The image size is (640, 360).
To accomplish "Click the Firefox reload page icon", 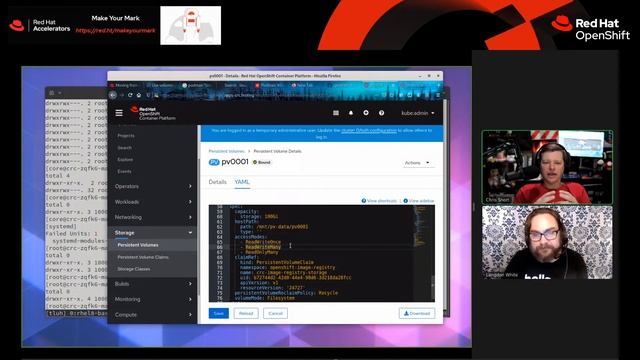I will click(x=130, y=95).
